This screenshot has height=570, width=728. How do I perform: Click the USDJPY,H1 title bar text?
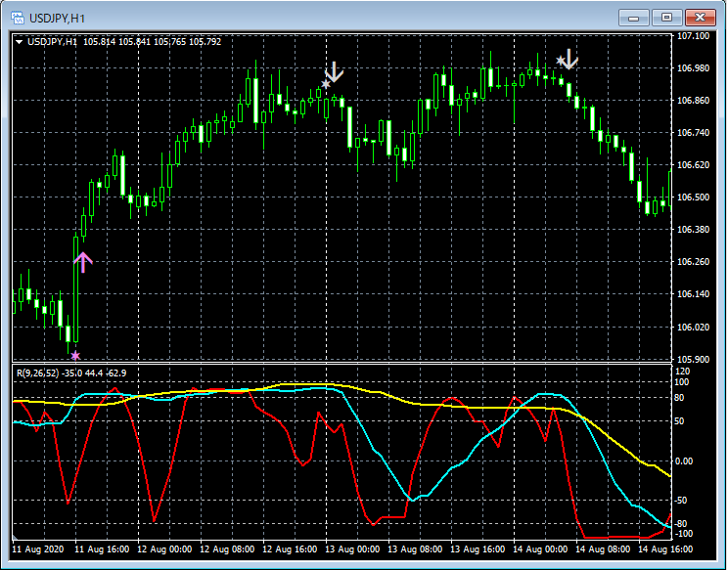(x=58, y=18)
